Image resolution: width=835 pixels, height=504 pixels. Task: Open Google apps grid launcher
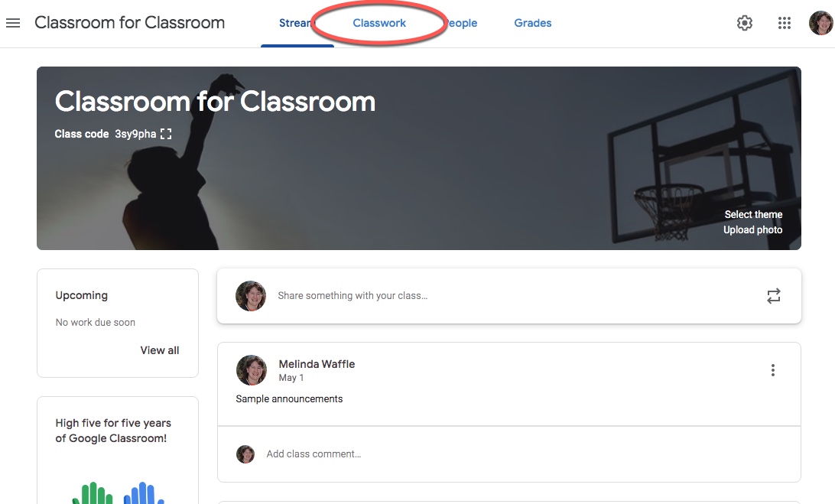coord(784,23)
